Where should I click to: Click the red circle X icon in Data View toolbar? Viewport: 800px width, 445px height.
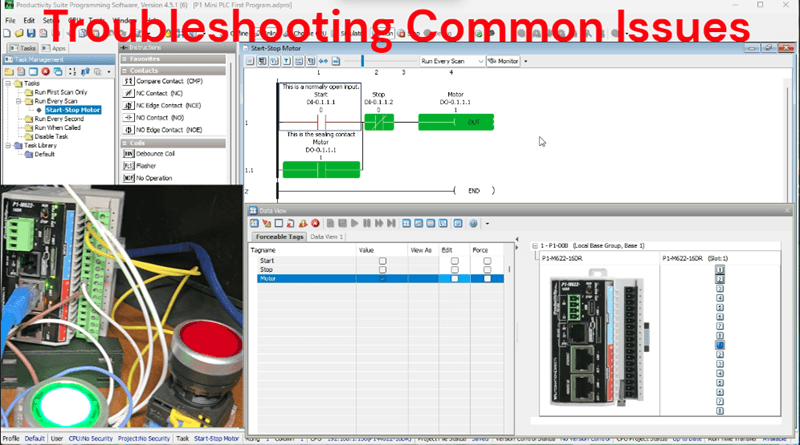point(315,224)
